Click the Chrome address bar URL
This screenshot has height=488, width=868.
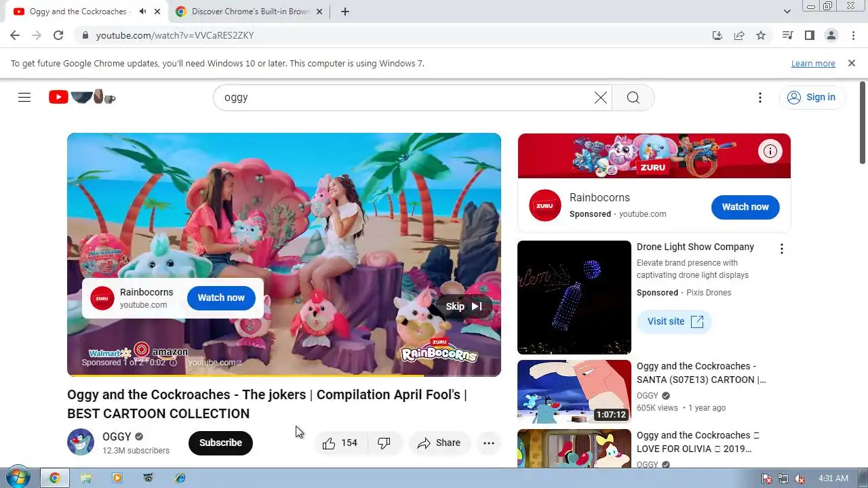click(x=175, y=35)
